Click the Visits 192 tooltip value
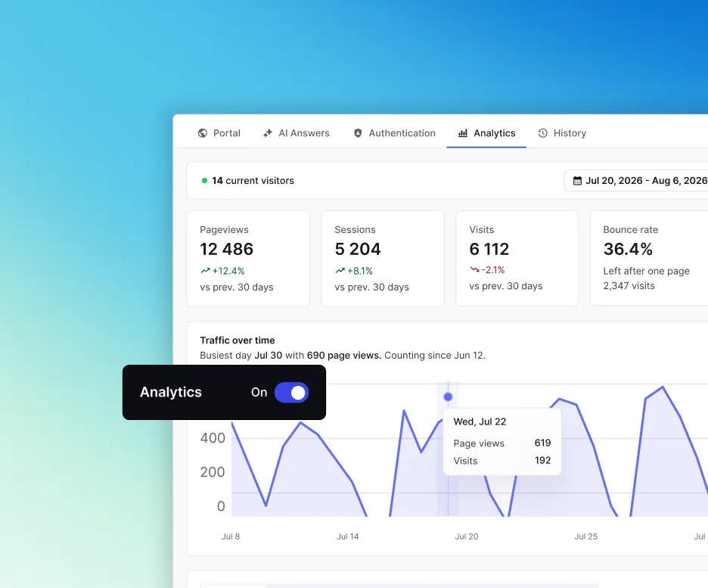The image size is (708, 588). (543, 461)
